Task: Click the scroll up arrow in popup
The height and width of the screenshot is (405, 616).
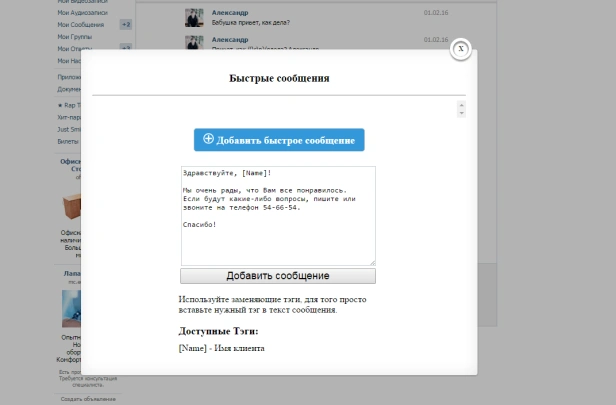Action: click(x=461, y=104)
